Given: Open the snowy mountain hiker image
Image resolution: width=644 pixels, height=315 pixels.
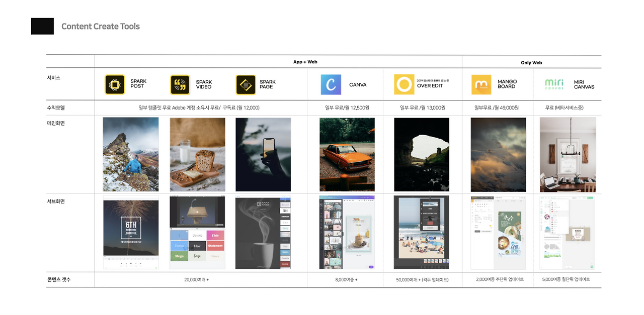Looking at the screenshot, I should point(131,154).
